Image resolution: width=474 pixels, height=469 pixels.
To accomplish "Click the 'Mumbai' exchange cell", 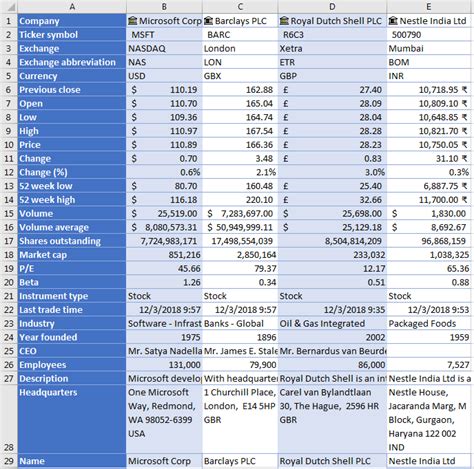I will (429, 49).
